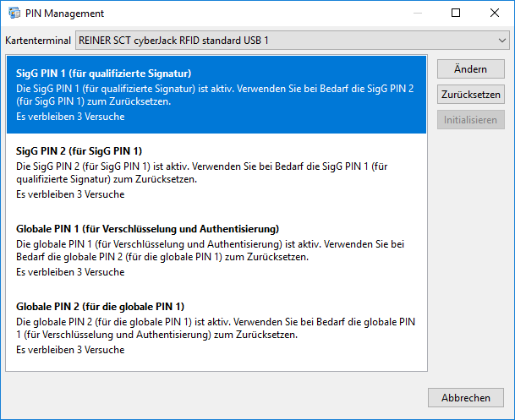Close the PIN Management window
Viewport: 515px width, 420px height.
[x=495, y=14]
